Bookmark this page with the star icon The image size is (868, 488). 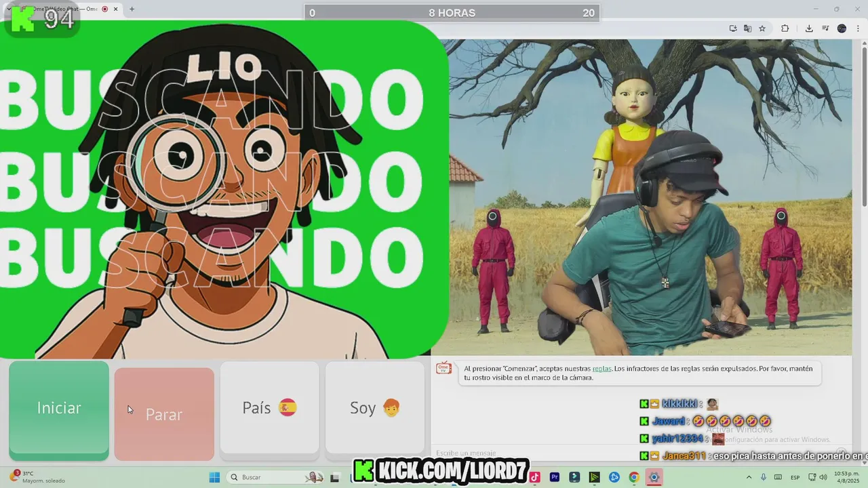pos(762,28)
